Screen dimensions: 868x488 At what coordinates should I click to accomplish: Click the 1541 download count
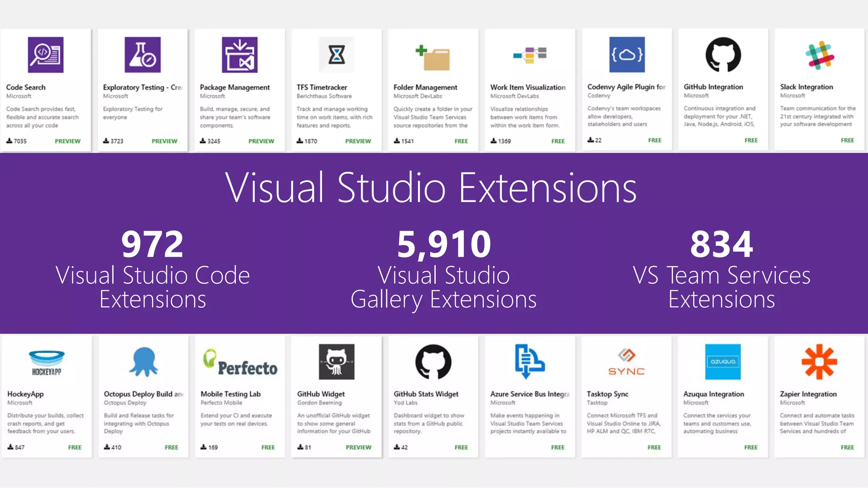point(407,141)
